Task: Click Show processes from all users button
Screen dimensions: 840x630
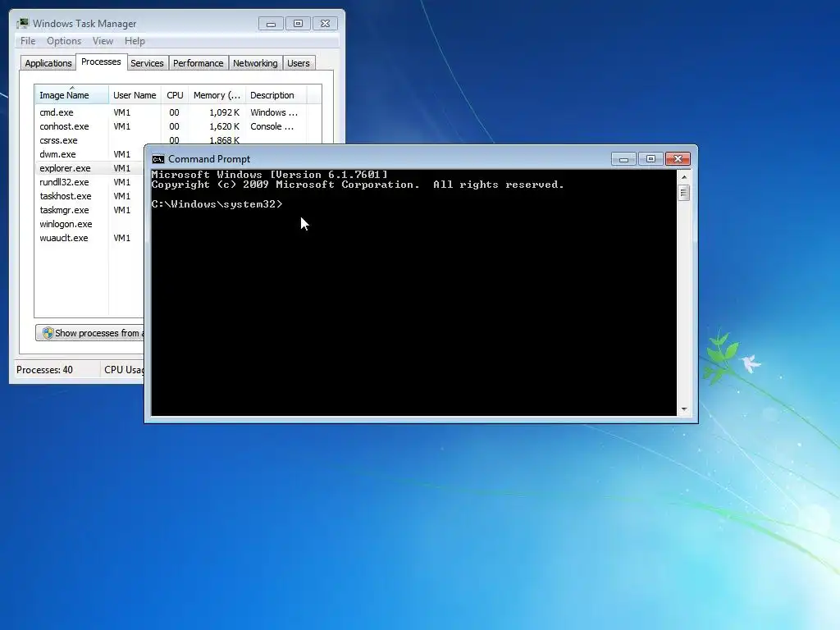Action: click(x=89, y=333)
